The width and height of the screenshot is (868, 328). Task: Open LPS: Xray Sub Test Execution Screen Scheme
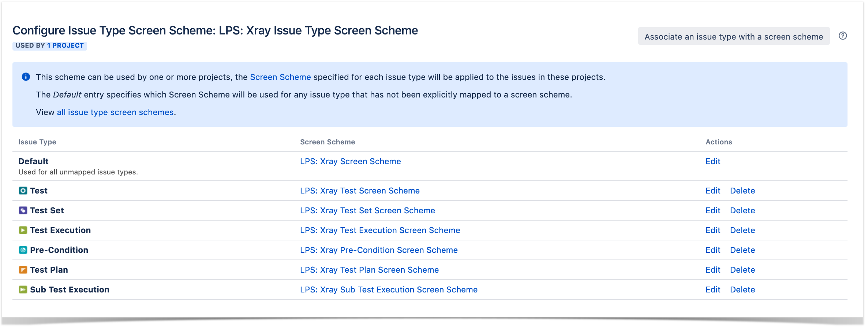(x=389, y=290)
